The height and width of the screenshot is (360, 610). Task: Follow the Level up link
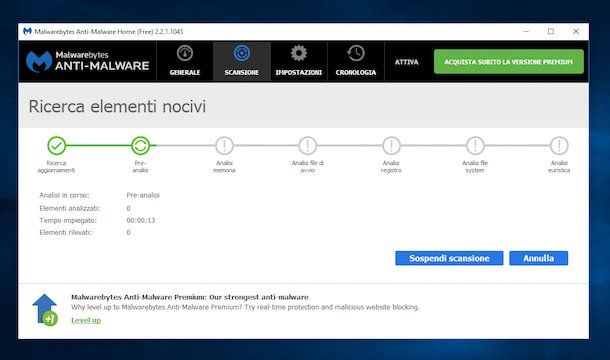86,320
